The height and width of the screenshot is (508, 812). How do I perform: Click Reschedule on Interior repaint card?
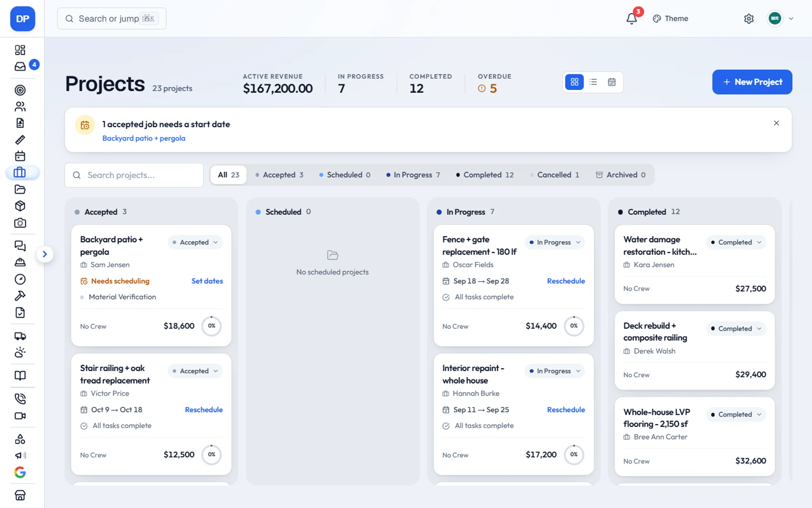[566, 409]
